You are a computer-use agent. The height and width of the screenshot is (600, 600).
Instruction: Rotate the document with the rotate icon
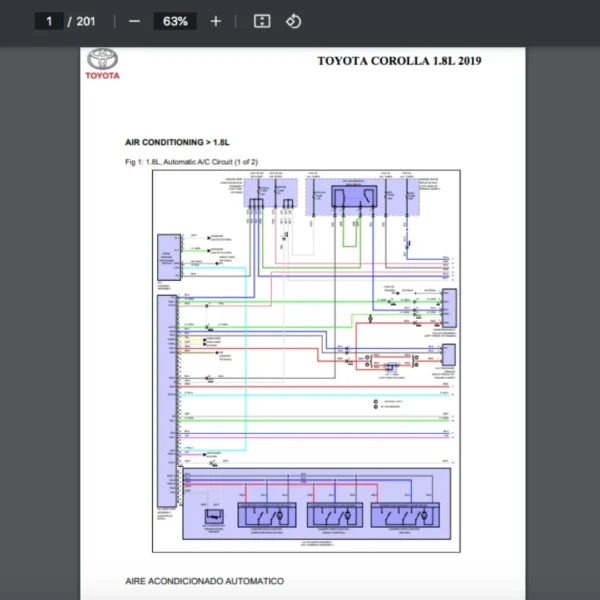pos(293,21)
